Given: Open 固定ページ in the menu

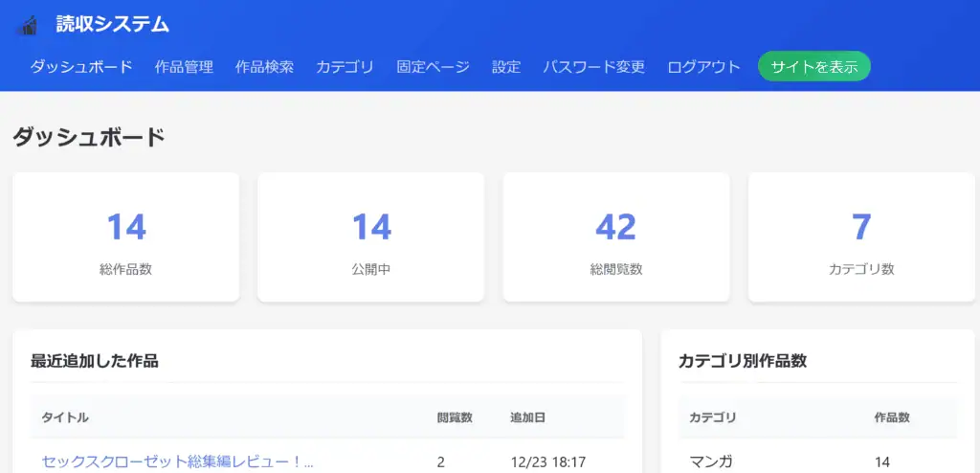Looking at the screenshot, I should point(433,67).
